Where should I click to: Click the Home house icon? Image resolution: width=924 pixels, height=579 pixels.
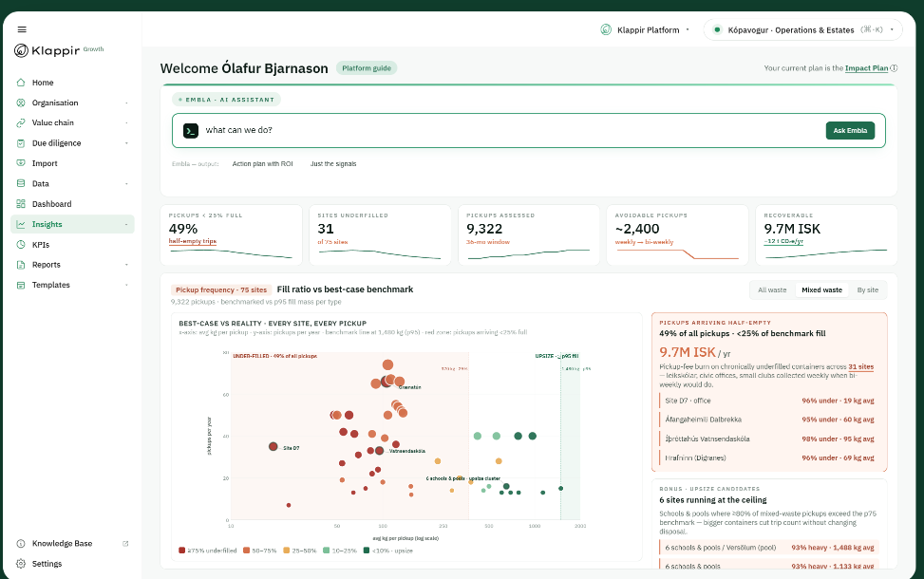[21, 83]
